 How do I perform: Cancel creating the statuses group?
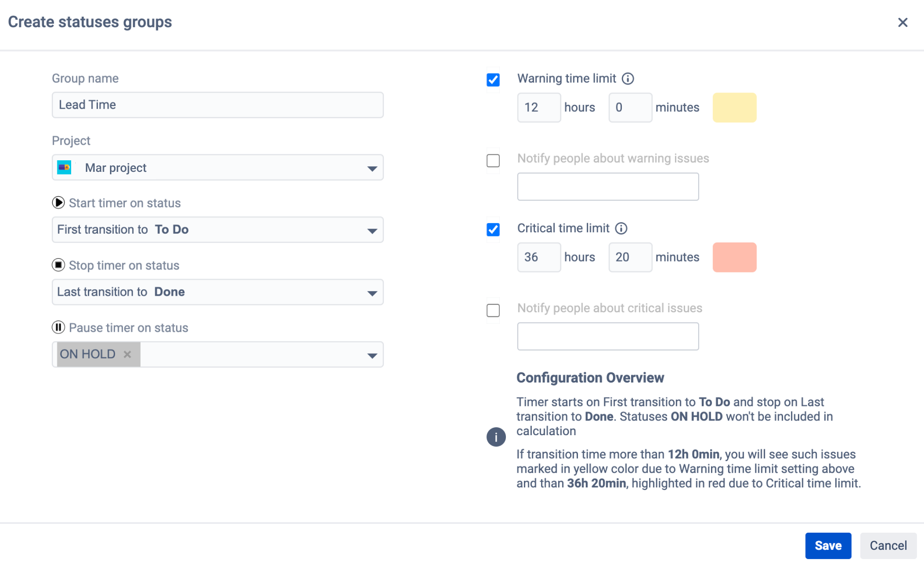[x=888, y=545]
